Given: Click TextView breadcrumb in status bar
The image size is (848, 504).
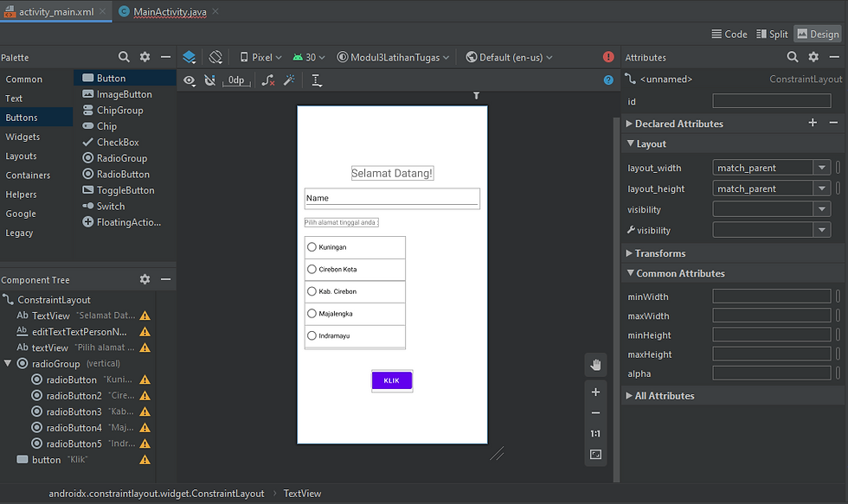Looking at the screenshot, I should point(302,494).
